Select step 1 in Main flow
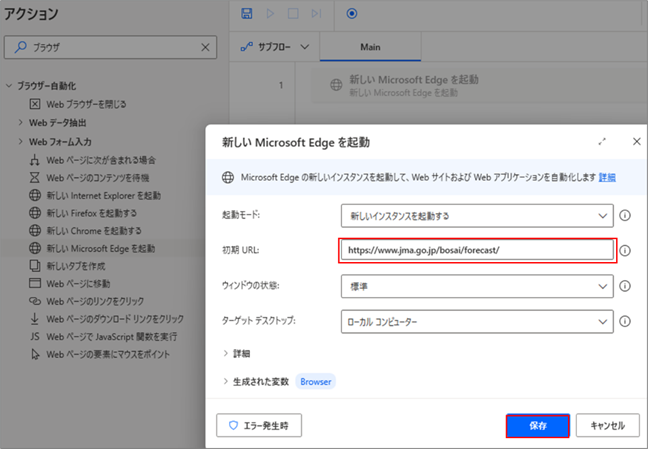 tap(478, 86)
